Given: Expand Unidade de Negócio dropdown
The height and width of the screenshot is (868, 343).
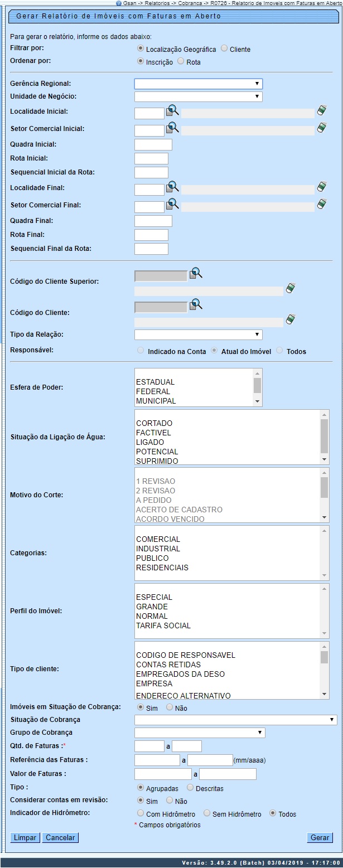Looking at the screenshot, I should tap(198, 96).
